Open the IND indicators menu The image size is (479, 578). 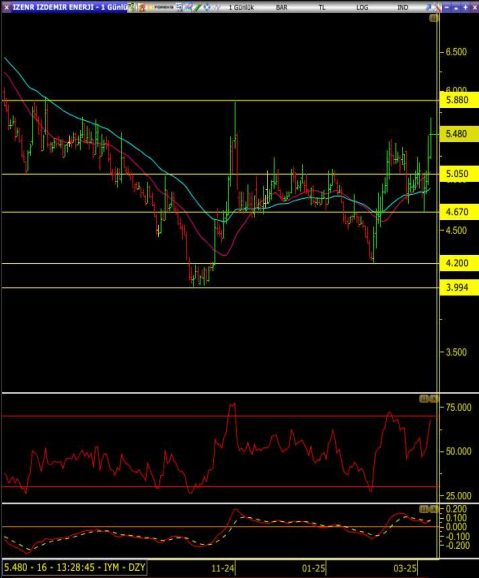coord(403,7)
